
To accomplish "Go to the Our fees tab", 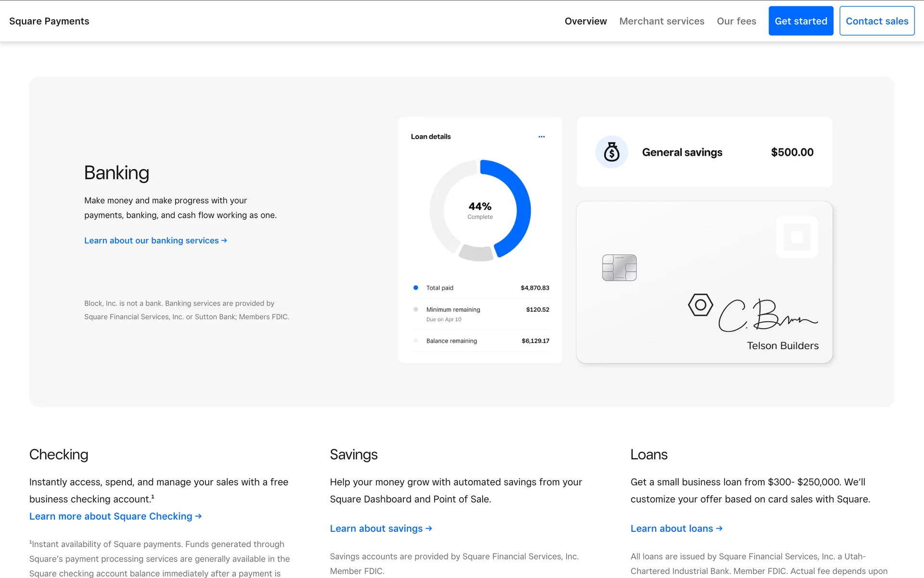I will pyautogui.click(x=736, y=21).
